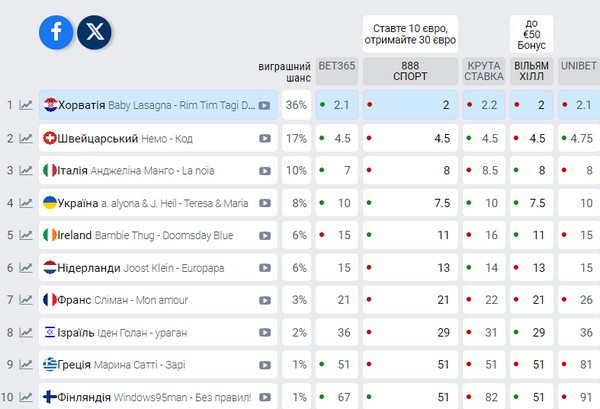
Task: Share the page on Facebook
Action: click(x=56, y=32)
